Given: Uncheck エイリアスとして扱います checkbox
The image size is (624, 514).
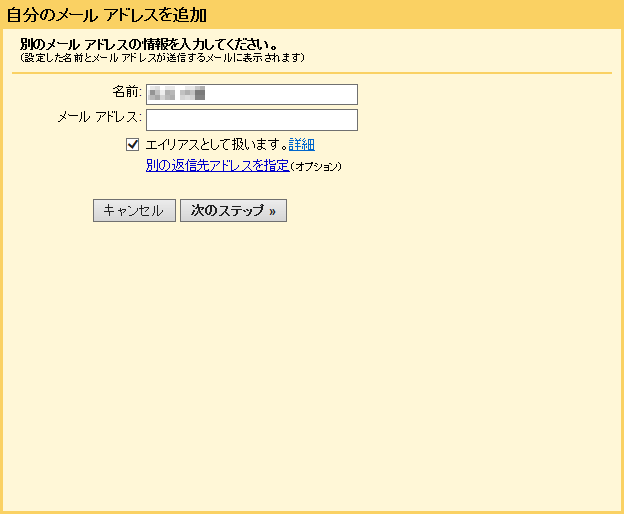Looking at the screenshot, I should point(133,144).
